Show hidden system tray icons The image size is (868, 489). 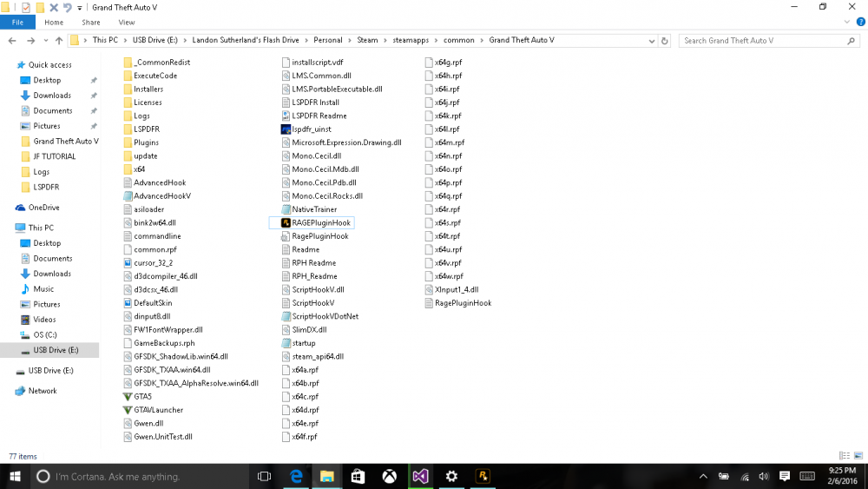pos(703,476)
